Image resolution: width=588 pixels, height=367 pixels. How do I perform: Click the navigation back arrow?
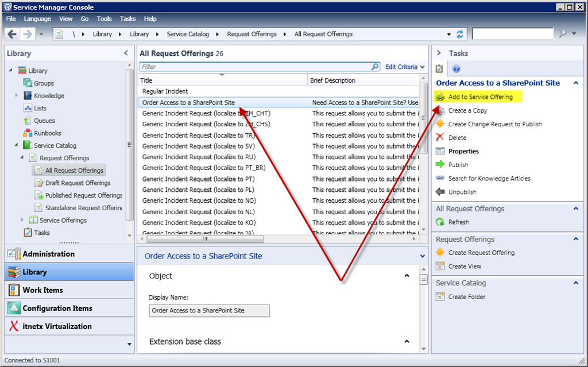click(x=13, y=34)
